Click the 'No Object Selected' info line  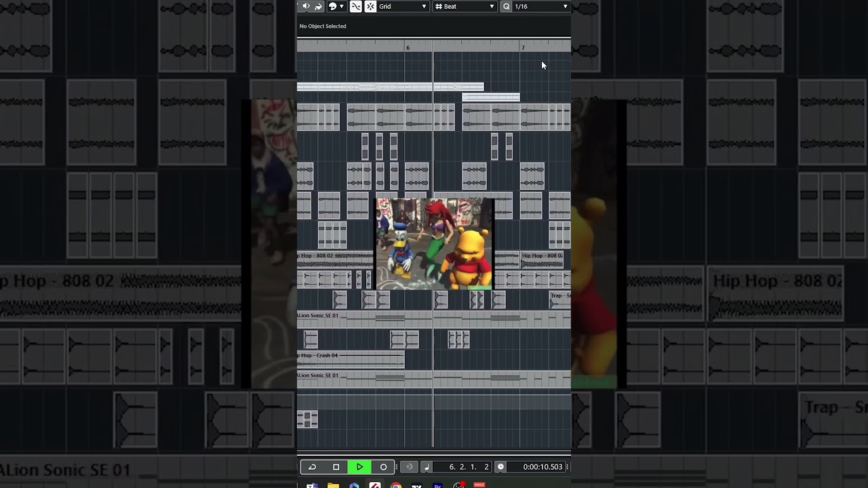[x=323, y=26]
